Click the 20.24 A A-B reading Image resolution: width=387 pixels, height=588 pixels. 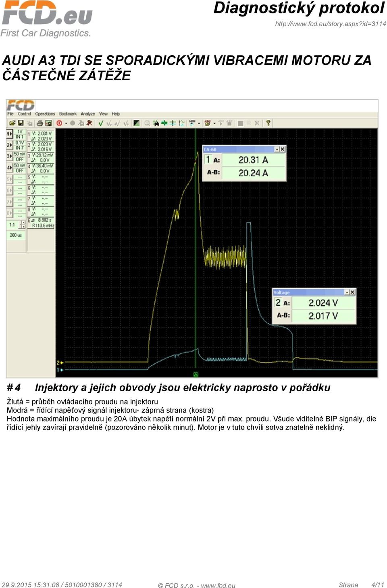253,173
